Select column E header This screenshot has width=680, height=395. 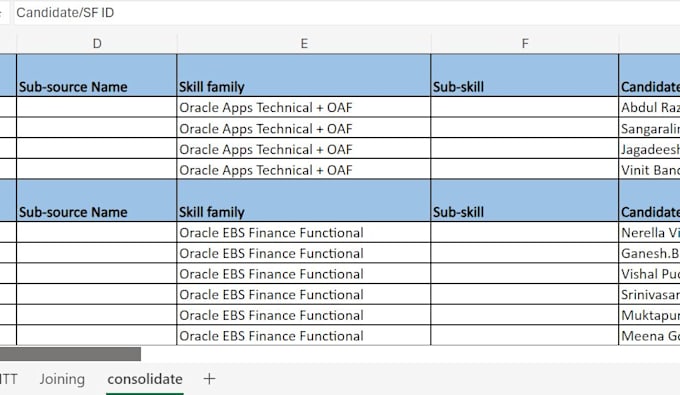pyautogui.click(x=304, y=43)
